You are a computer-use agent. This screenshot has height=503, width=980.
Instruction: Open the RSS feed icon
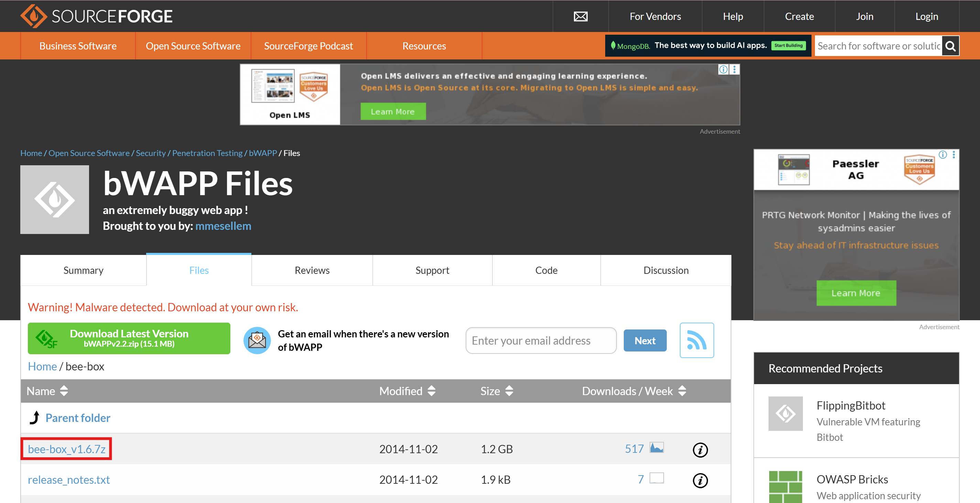(x=696, y=340)
